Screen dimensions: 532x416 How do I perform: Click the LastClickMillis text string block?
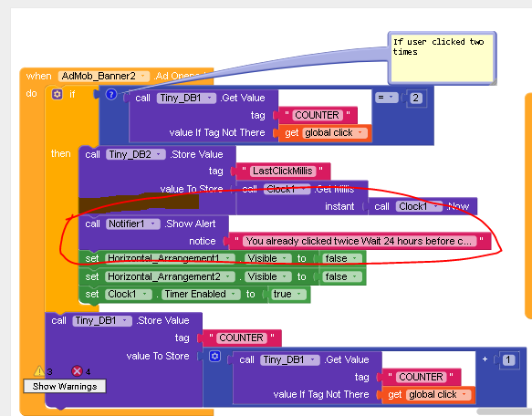282,171
